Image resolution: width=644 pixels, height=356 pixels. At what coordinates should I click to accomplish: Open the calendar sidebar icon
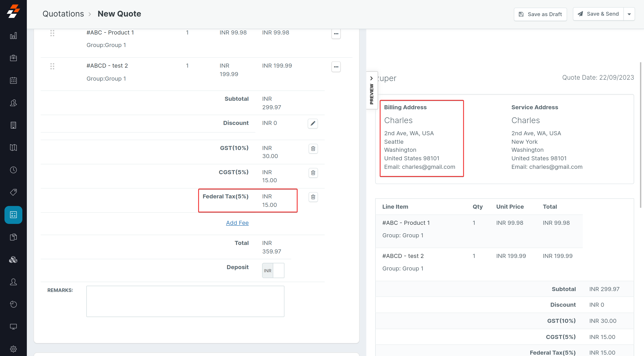[x=13, y=80]
